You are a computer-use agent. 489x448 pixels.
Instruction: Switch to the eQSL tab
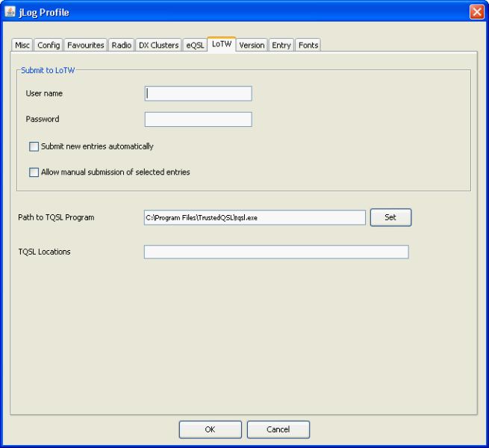coord(195,46)
